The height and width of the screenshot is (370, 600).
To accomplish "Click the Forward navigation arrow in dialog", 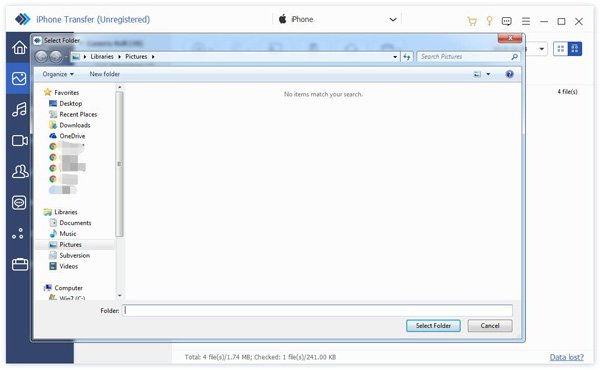I will (56, 57).
